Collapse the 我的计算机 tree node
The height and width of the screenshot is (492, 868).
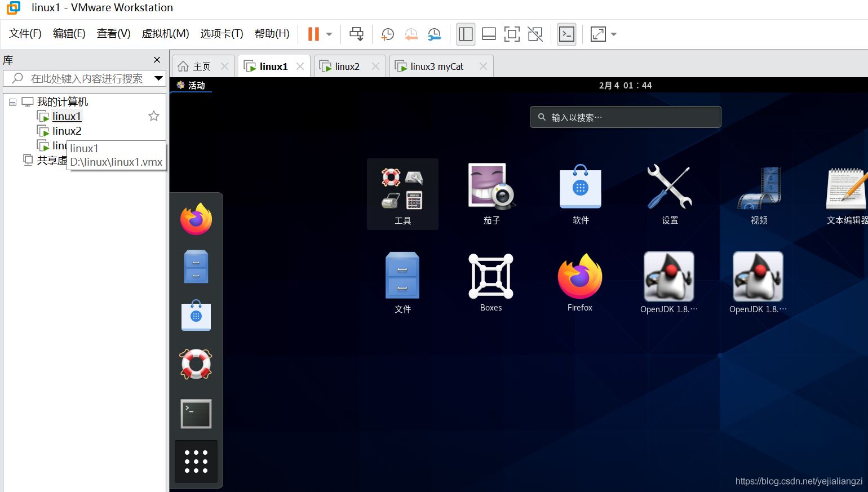click(x=12, y=102)
